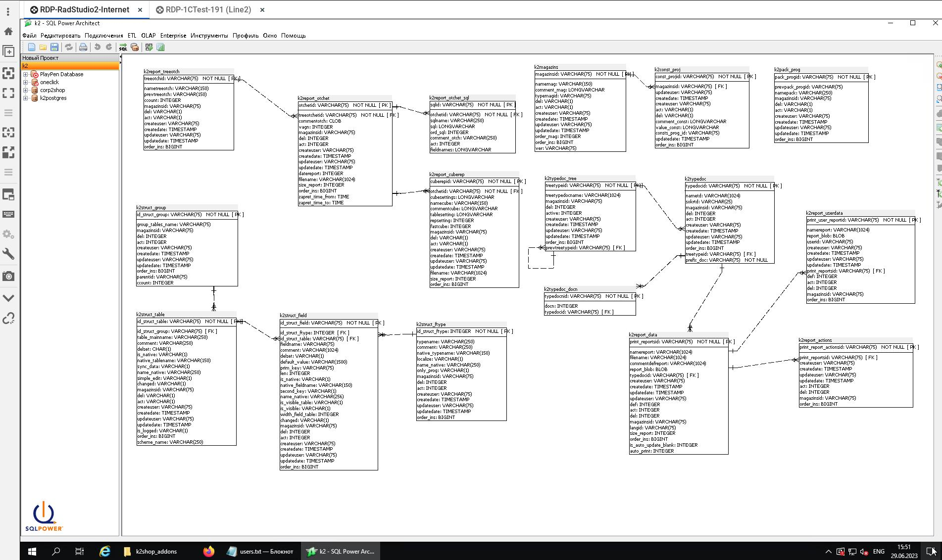The height and width of the screenshot is (560, 942).
Task: Open the Forward Engineer SQL tool
Action: click(x=123, y=47)
